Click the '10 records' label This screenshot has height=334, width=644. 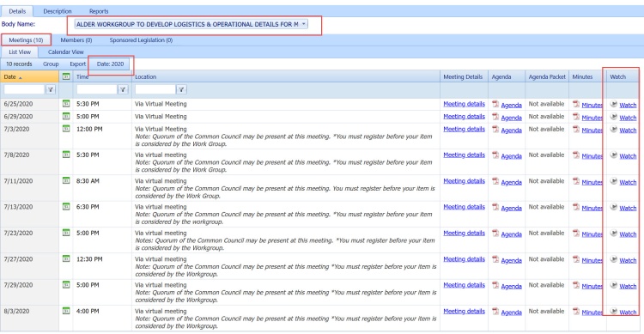point(19,64)
